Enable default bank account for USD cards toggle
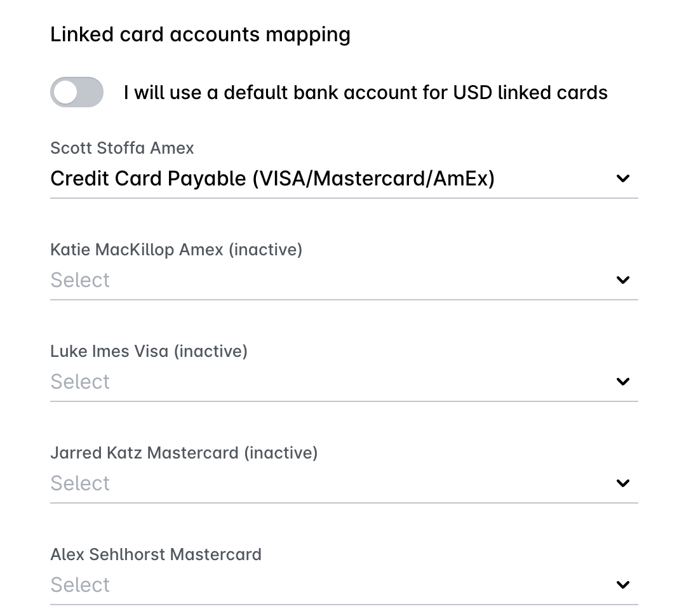This screenshot has width=677, height=616. point(77,92)
